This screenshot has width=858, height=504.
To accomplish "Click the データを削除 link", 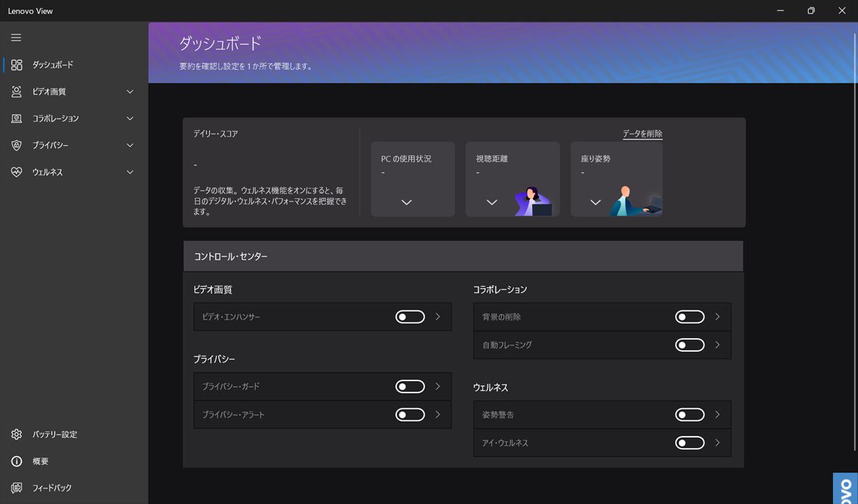I will 642,134.
